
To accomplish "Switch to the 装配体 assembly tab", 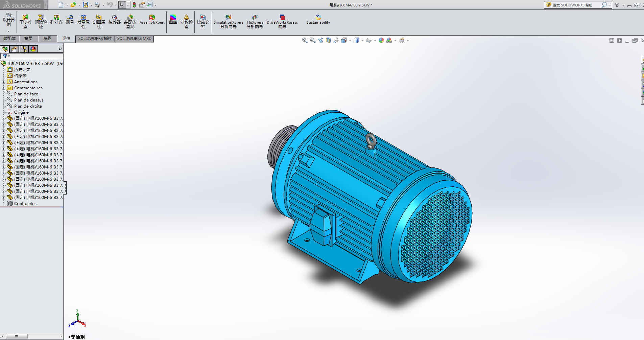I will pyautogui.click(x=9, y=39).
